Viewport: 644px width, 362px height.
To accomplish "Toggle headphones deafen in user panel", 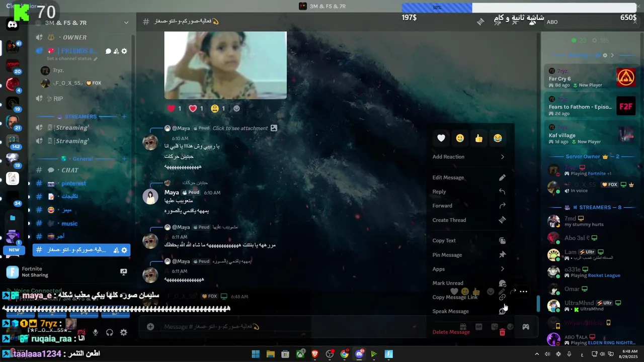I will coord(110,332).
